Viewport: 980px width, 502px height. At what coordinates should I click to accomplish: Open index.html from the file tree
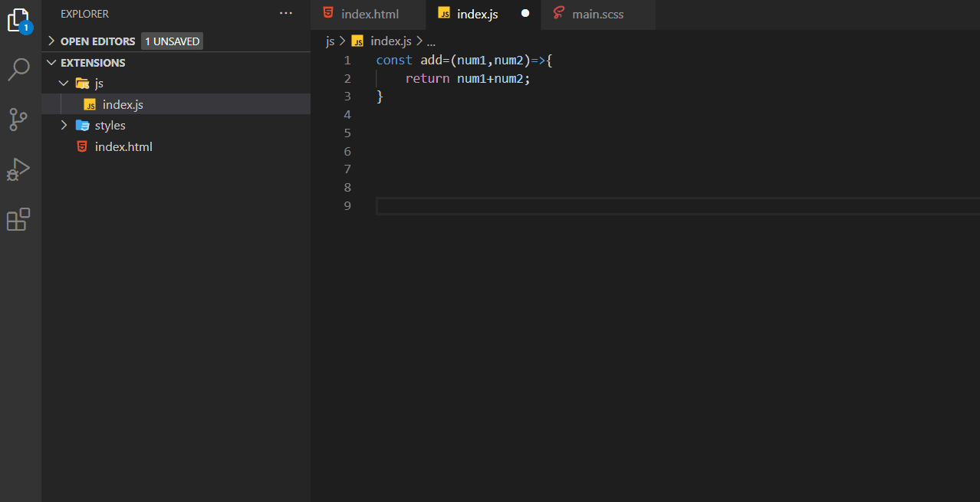[x=123, y=146]
